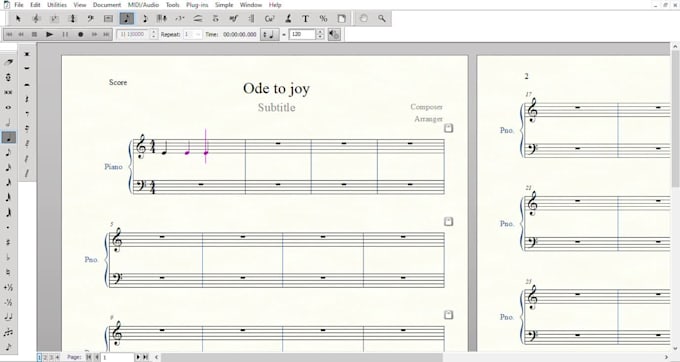680x362 pixels.
Task: Select the Speedy Entry tool
Action: tap(144, 18)
